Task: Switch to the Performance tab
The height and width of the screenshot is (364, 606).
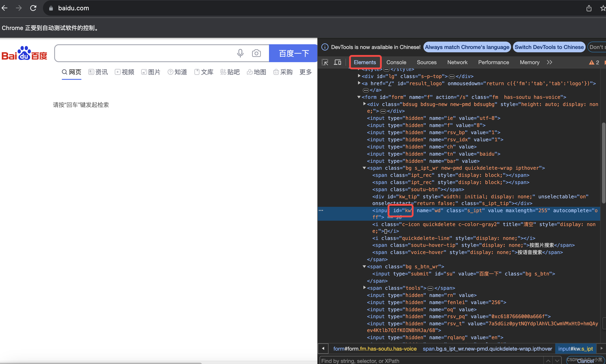Action: click(x=493, y=62)
